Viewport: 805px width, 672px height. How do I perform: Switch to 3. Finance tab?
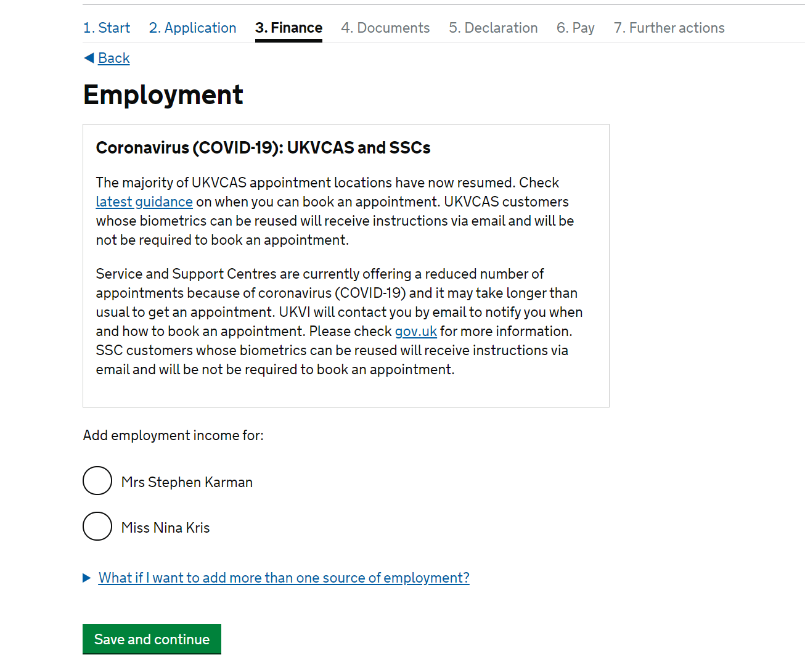288,28
